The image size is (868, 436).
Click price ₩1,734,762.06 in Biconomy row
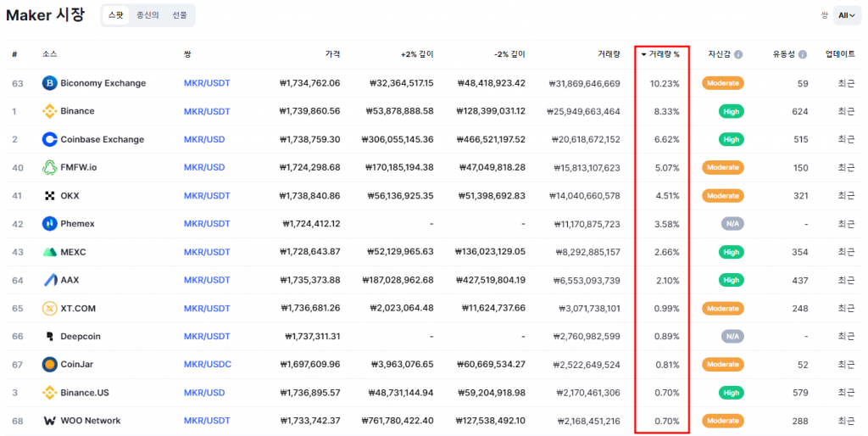[310, 83]
